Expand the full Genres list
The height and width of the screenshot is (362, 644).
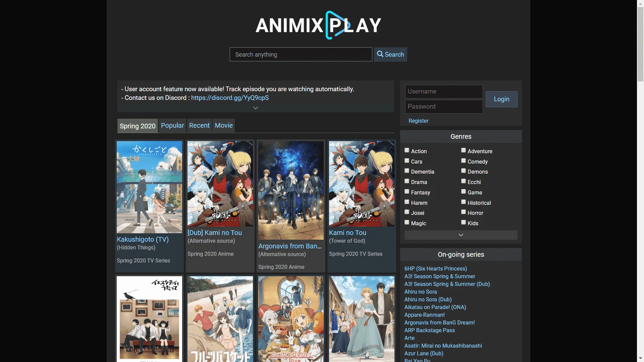[x=461, y=235]
